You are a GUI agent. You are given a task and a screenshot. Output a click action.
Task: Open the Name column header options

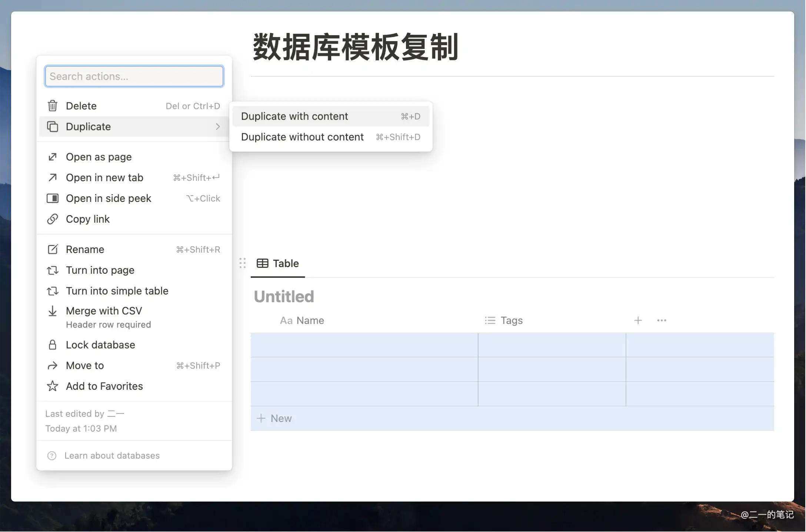point(302,320)
